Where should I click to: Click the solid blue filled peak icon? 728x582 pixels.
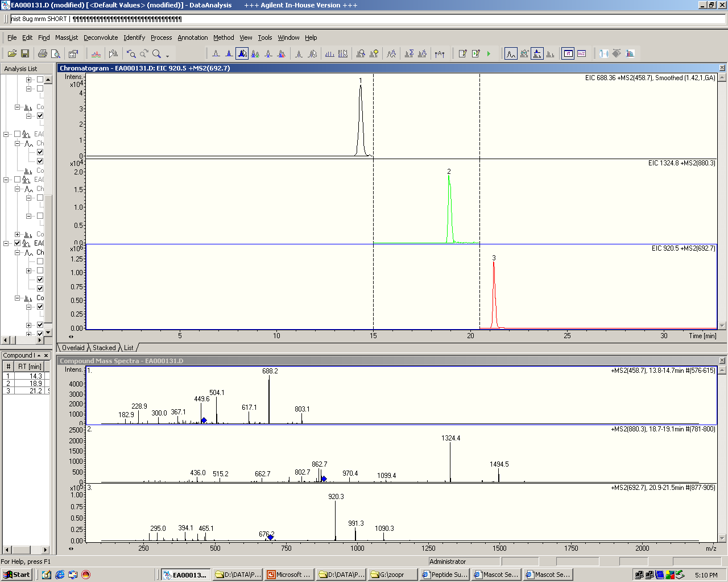229,53
